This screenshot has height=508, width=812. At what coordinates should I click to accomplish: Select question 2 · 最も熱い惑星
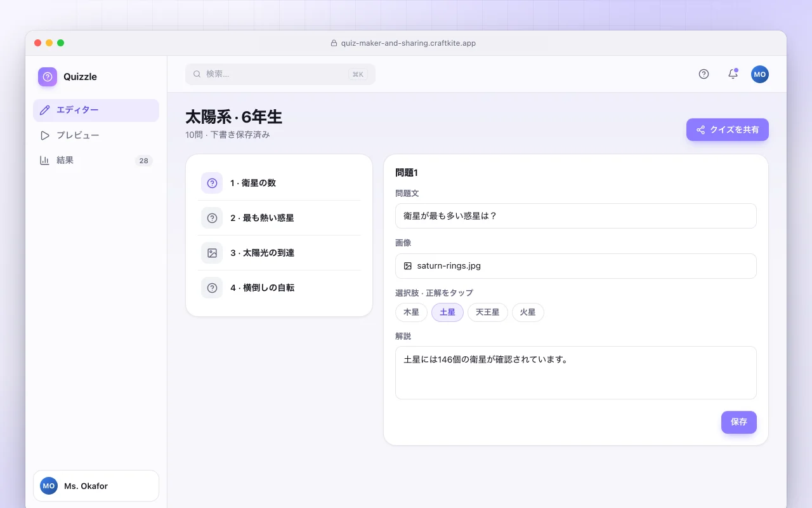click(279, 218)
